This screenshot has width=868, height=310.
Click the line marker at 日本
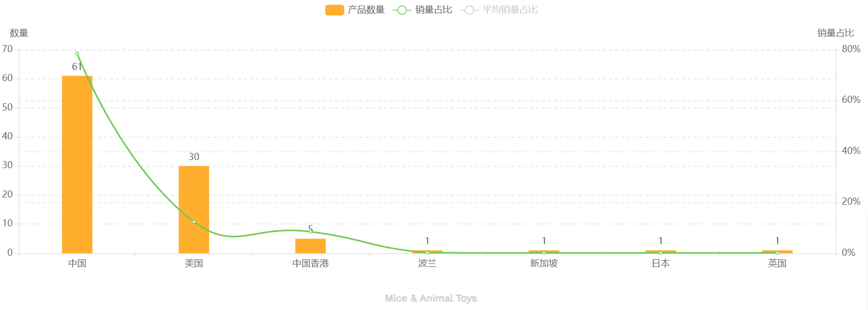click(661, 253)
